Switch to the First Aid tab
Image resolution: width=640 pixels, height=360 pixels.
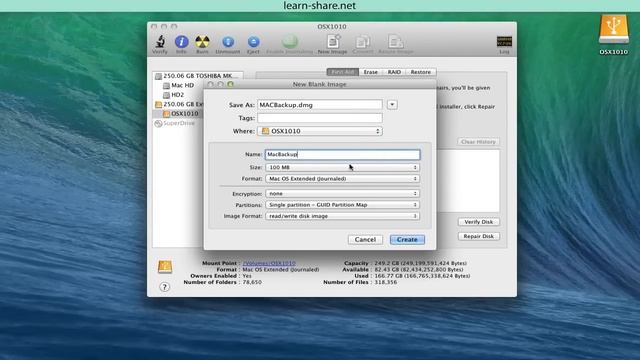tap(342, 72)
